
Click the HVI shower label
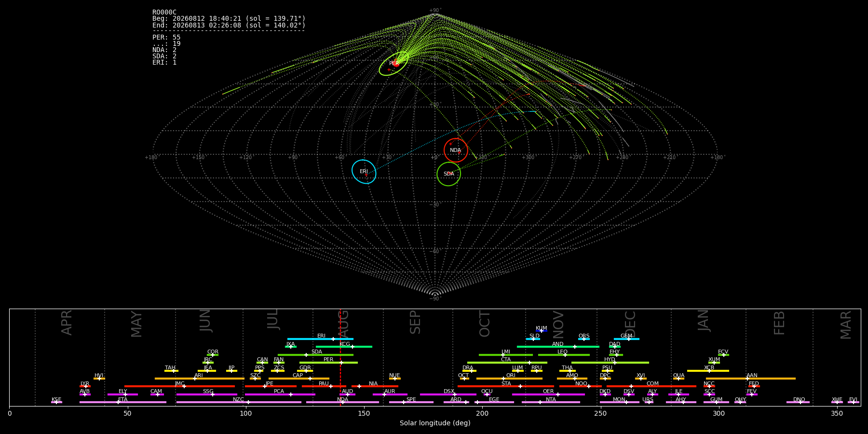pyautogui.click(x=99, y=376)
